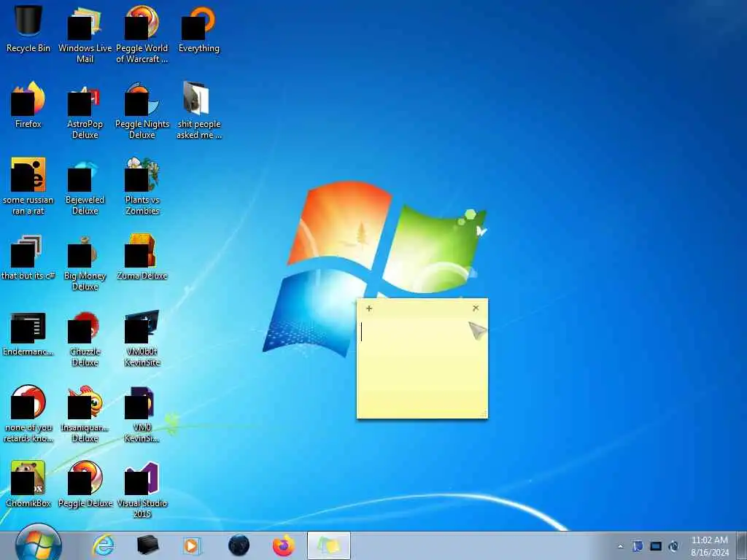Select the ChomikBox desktop icon

(x=28, y=484)
